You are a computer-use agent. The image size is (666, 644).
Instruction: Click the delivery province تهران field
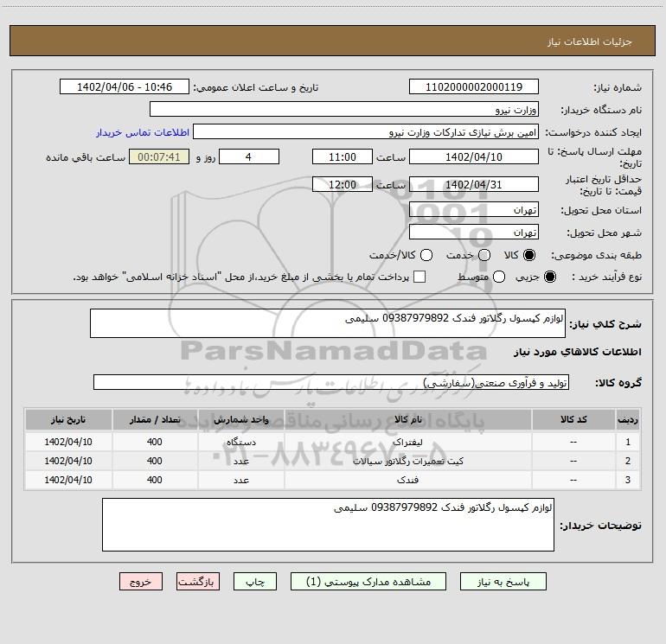coord(474,210)
